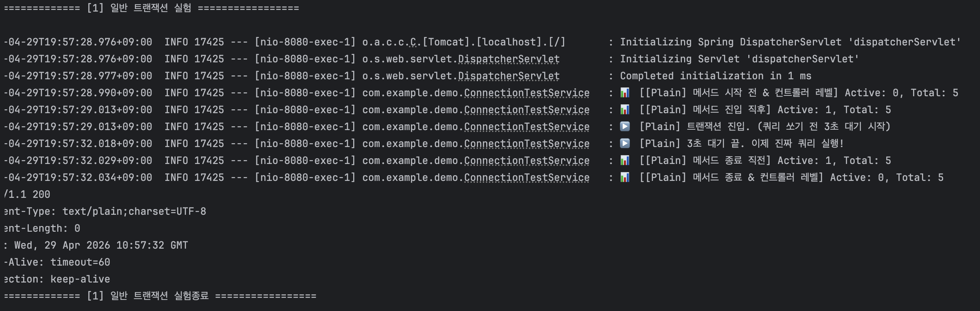Screen dimensions: 980x311
Task: Click the 'Wed, 29 Apr 2026 10:57:32 GMT' date
Action: point(101,245)
